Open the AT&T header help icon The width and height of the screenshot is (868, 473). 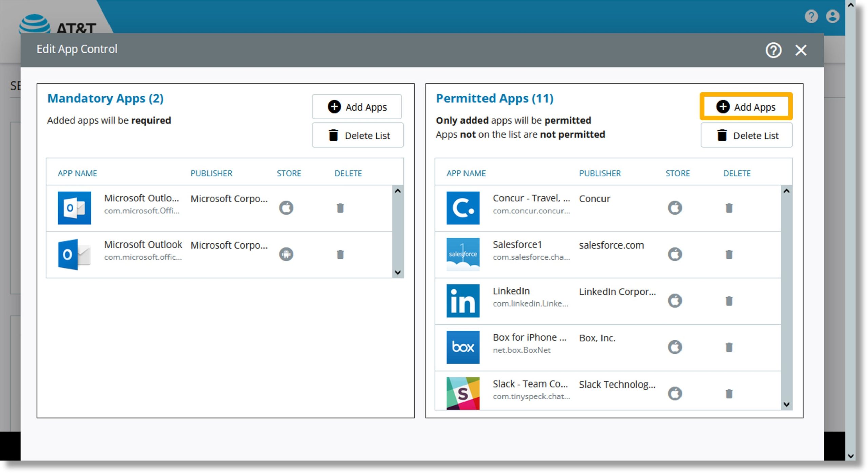click(811, 16)
